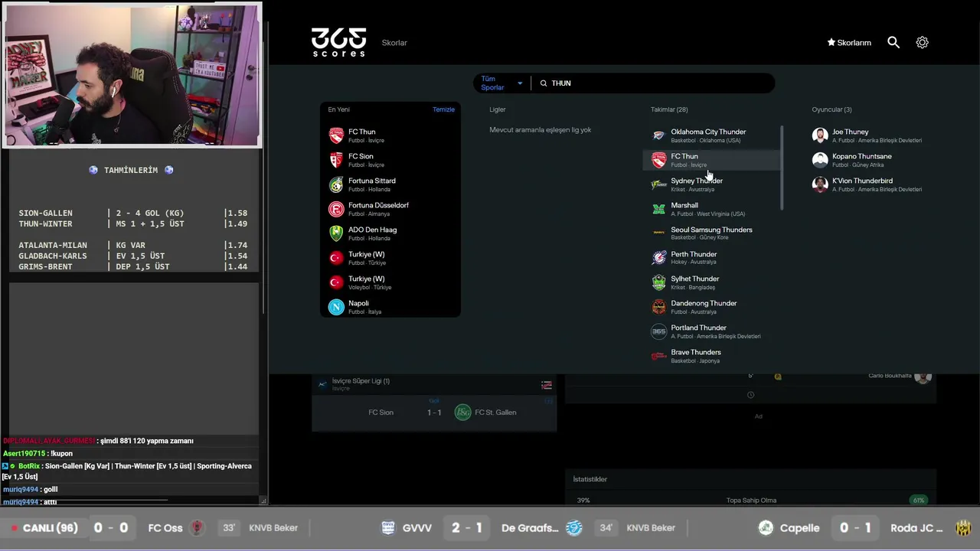Click Oklahoma City Thunder logo icon

658,135
